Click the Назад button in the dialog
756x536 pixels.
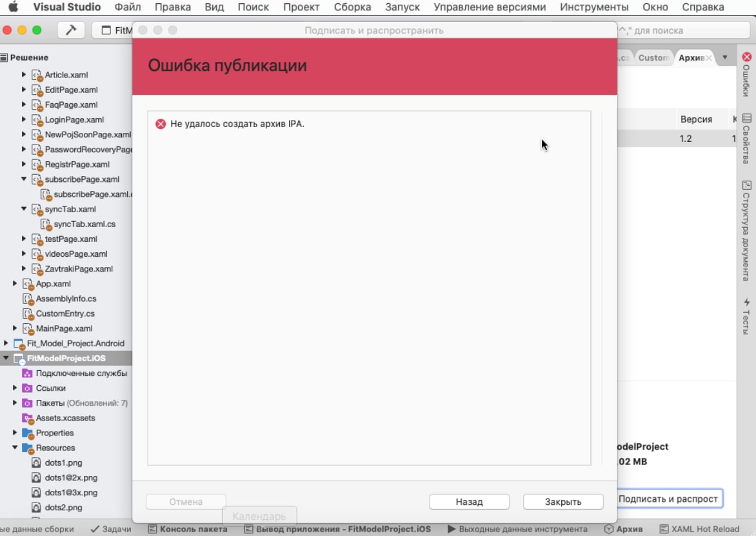pos(469,502)
